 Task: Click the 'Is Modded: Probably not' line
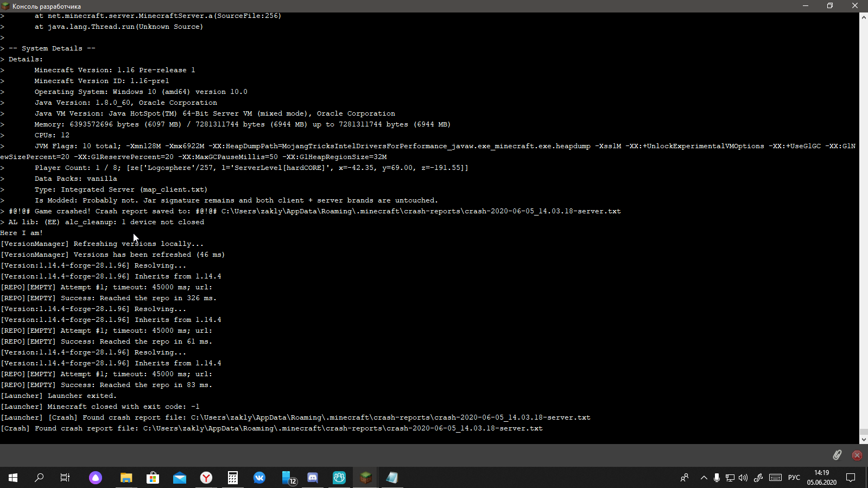coord(236,200)
